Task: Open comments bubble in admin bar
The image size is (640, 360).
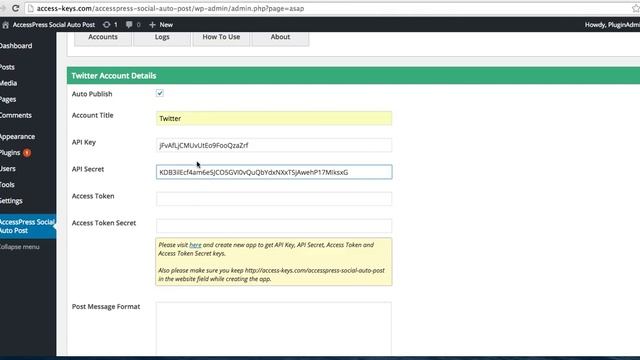Action: point(129,25)
